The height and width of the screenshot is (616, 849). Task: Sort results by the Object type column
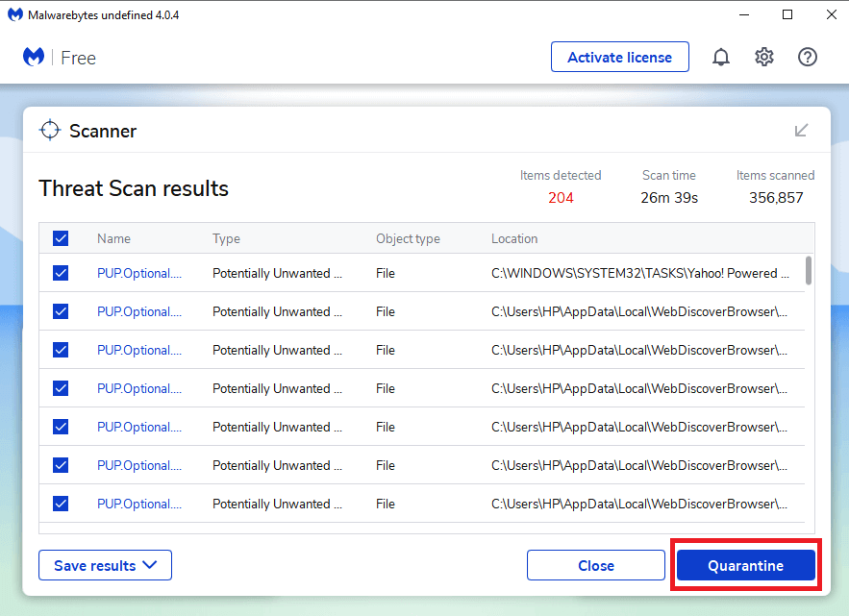[408, 238]
